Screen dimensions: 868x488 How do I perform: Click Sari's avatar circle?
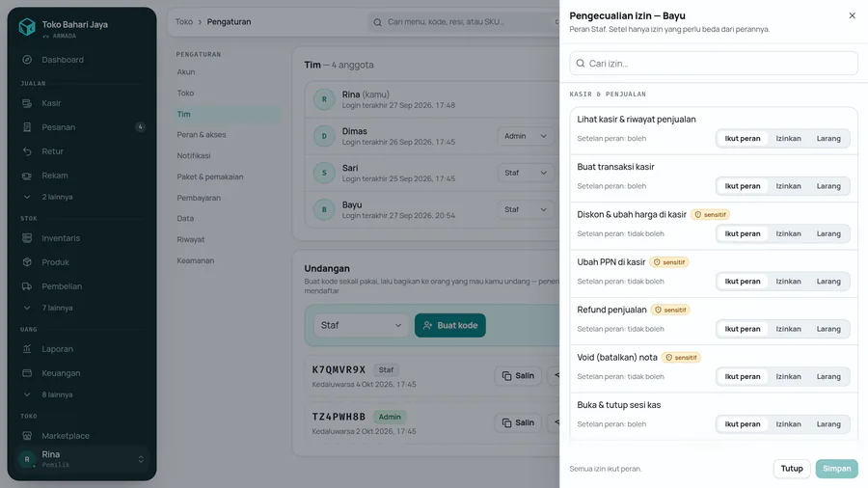324,173
